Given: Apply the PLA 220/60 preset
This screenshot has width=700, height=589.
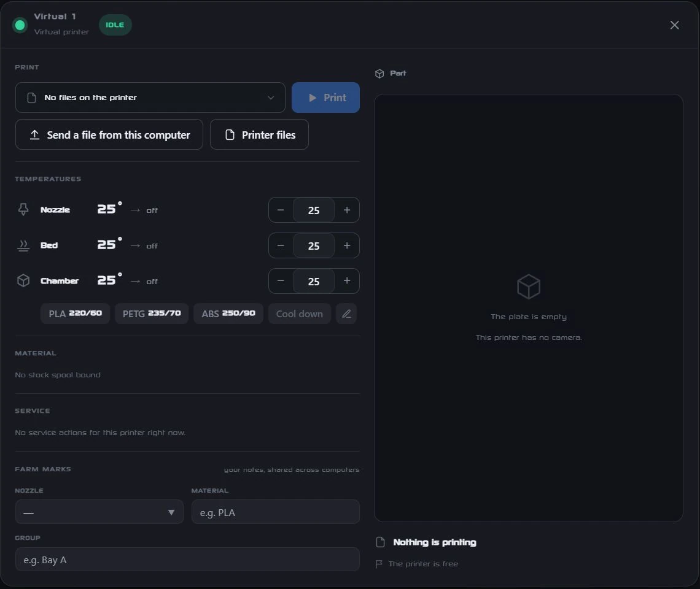Looking at the screenshot, I should point(75,314).
